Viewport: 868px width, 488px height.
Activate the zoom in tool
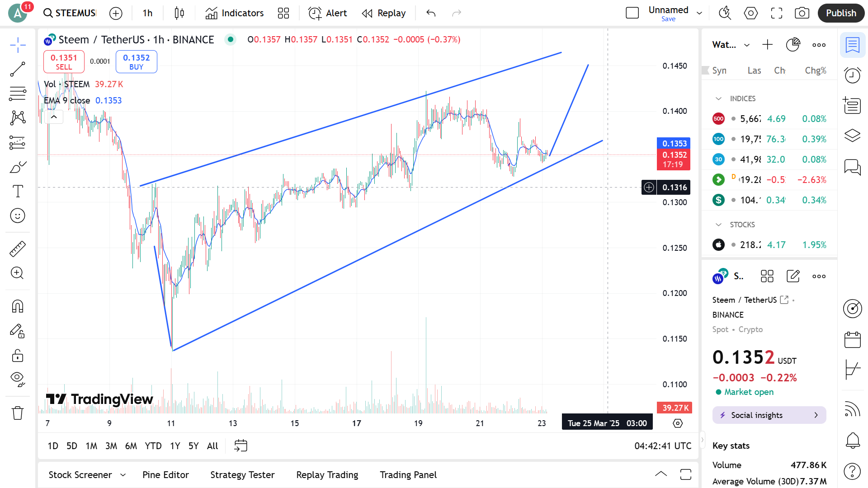pyautogui.click(x=18, y=273)
